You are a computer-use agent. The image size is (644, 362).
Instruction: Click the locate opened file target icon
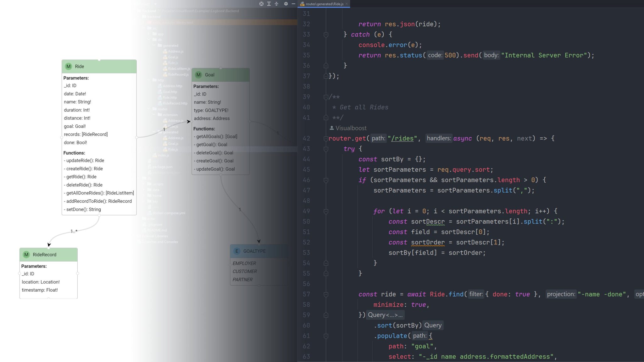(261, 4)
